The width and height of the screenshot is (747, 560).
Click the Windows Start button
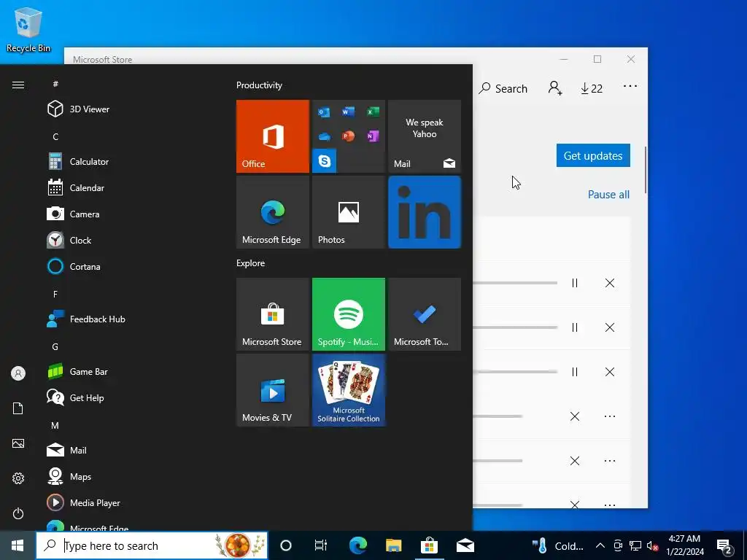tap(18, 545)
